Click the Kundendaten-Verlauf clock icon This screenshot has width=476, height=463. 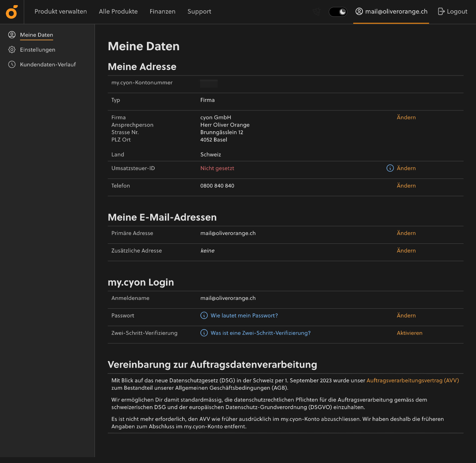click(x=12, y=64)
